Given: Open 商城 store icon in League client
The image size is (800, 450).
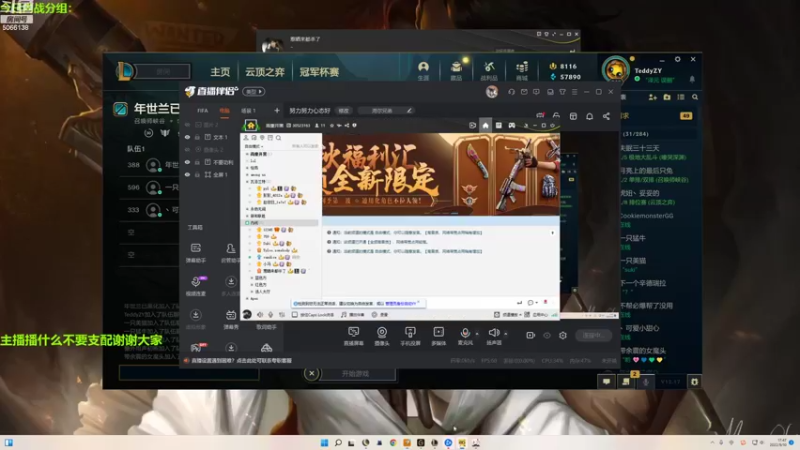Looking at the screenshot, I should coord(521,71).
